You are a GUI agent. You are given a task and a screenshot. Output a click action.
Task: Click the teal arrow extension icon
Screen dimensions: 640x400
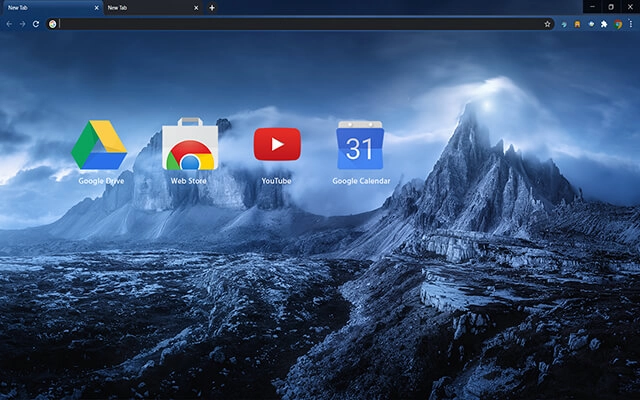[x=564, y=24]
